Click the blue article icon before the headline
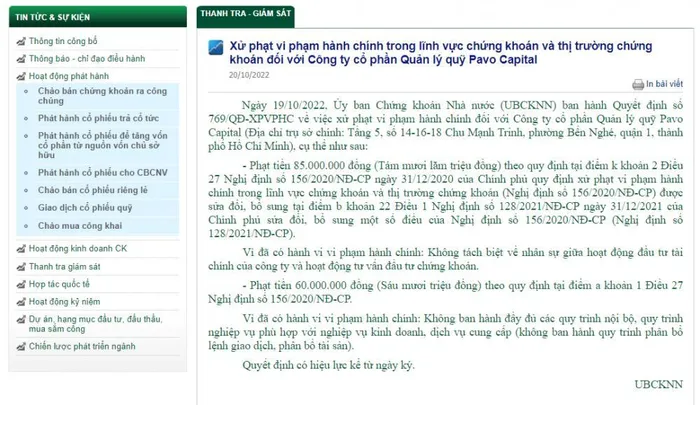 coord(214,47)
